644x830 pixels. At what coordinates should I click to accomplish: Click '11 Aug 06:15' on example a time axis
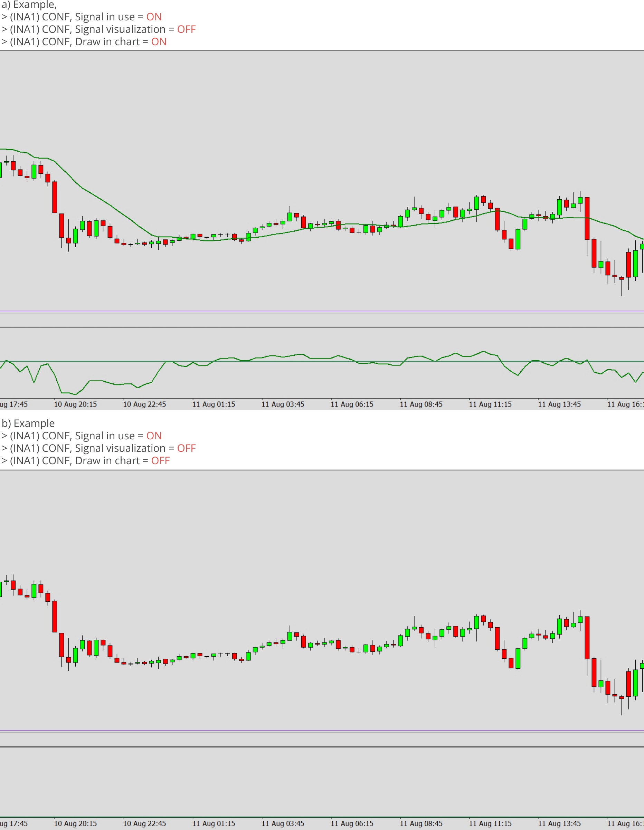pos(352,404)
